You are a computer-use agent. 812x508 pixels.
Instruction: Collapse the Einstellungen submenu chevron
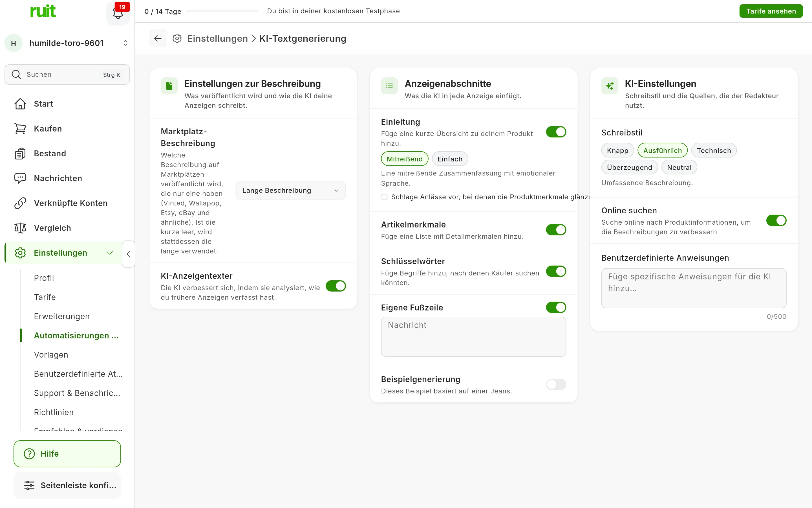click(x=109, y=253)
